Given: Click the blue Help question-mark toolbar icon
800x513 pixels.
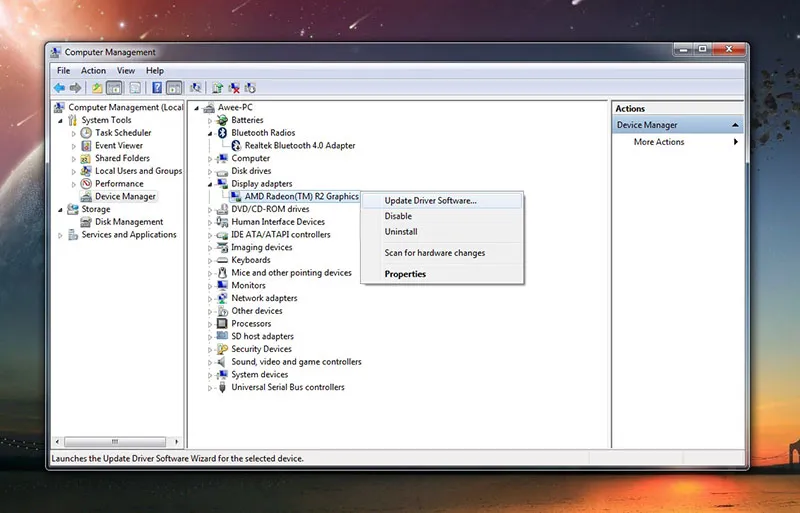Looking at the screenshot, I should (157, 88).
